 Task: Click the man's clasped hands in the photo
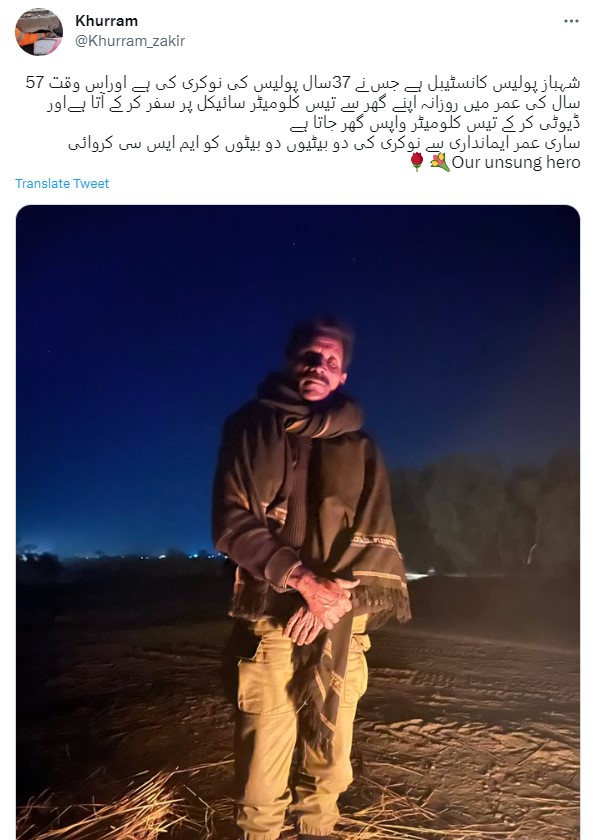tap(321, 604)
